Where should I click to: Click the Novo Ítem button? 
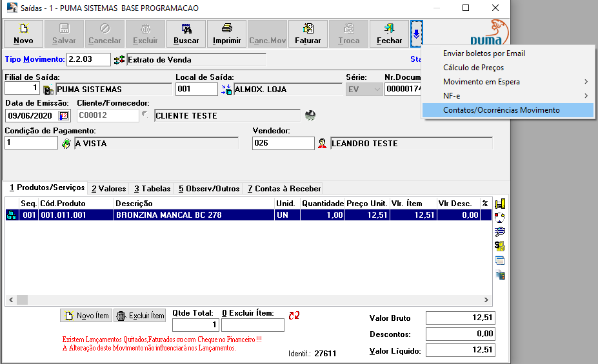point(86,316)
